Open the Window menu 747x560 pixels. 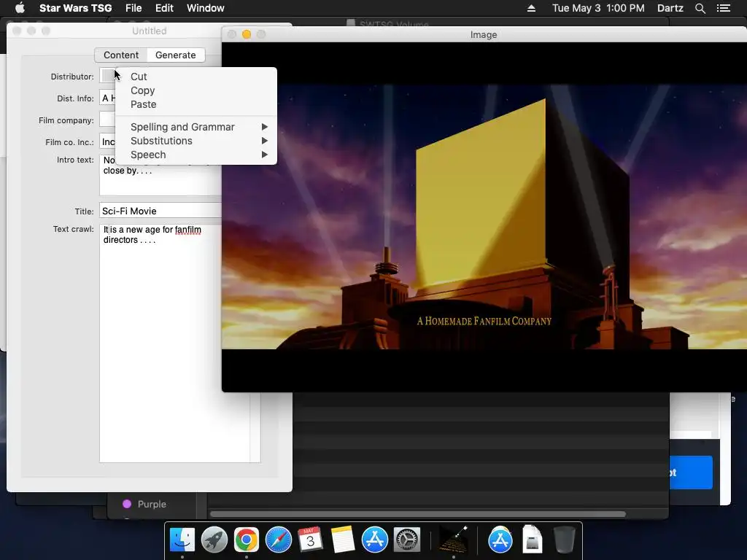tap(205, 8)
